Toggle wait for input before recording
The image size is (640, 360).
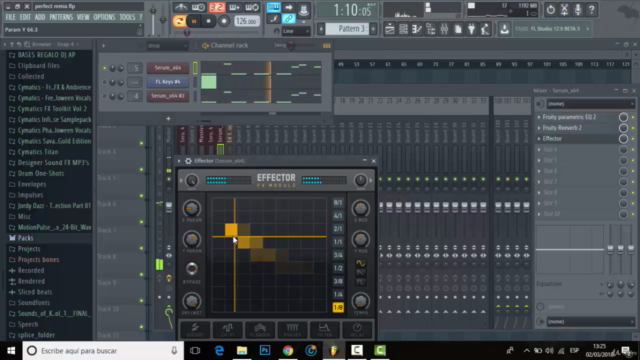[198, 7]
